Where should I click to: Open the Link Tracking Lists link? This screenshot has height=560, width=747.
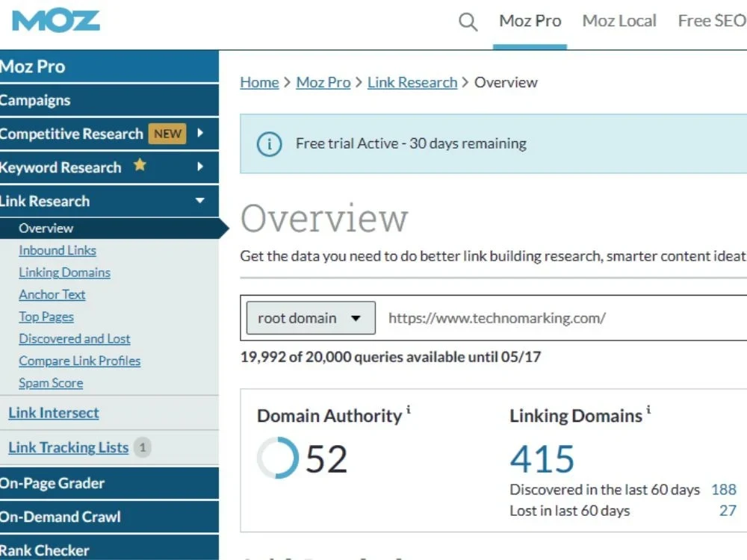pyautogui.click(x=69, y=447)
